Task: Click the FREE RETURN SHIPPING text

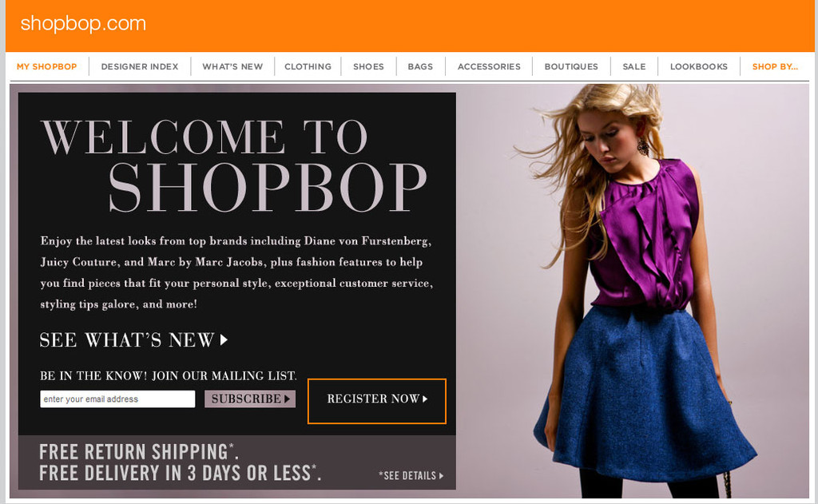Action: pos(139,452)
